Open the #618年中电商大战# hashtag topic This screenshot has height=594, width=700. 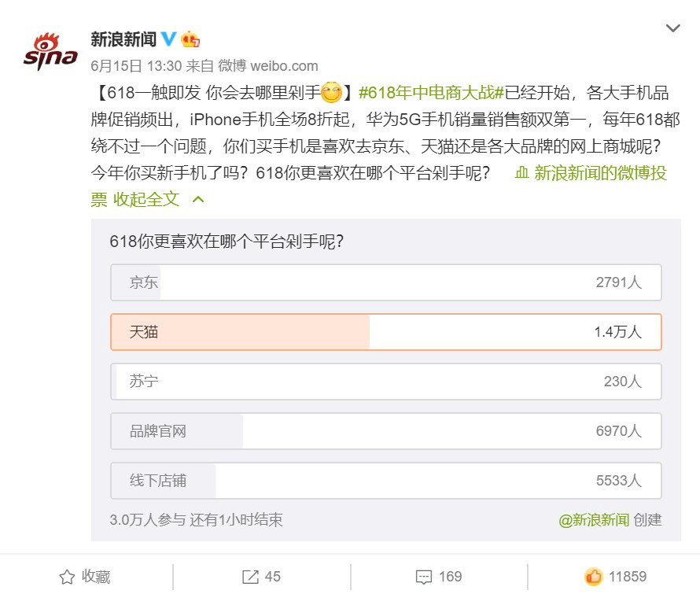coord(430,94)
